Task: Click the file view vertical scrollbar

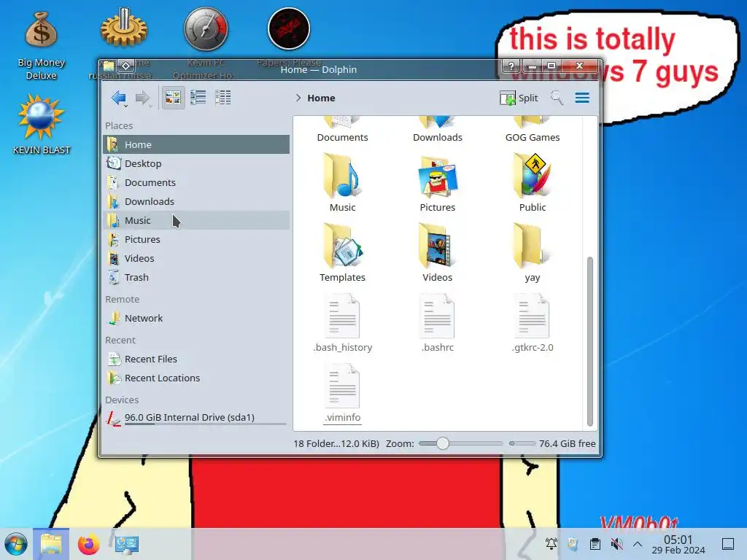Action: pyautogui.click(x=589, y=341)
